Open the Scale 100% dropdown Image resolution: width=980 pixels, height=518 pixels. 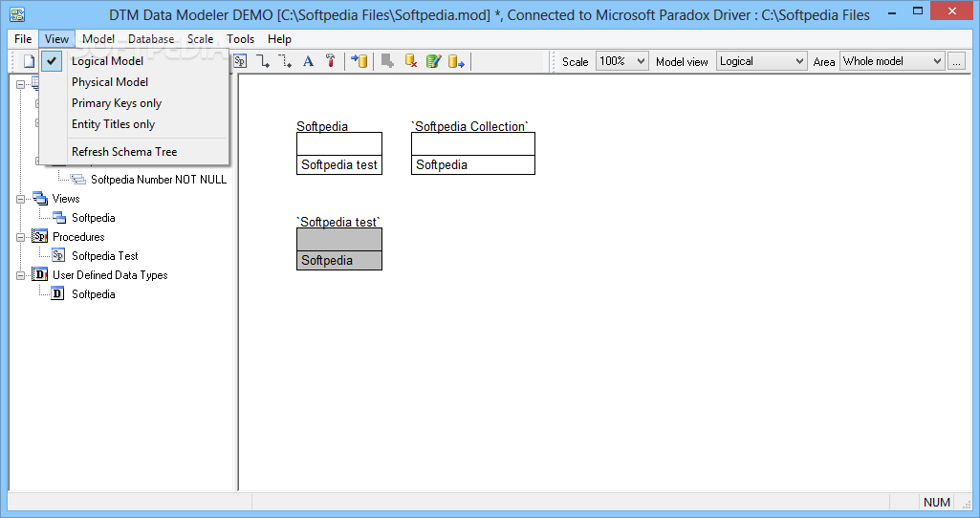(x=621, y=61)
